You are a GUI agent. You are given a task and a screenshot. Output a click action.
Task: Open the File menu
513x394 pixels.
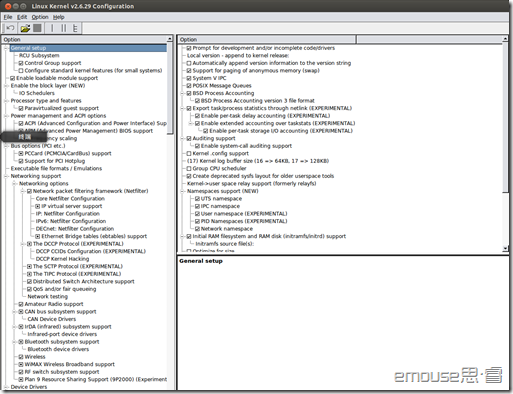pyautogui.click(x=8, y=17)
